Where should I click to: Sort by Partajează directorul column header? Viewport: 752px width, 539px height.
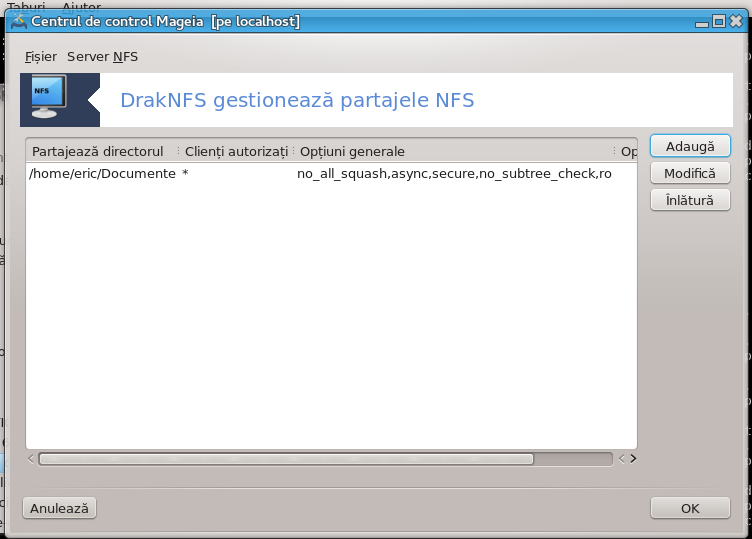[x=103, y=152]
